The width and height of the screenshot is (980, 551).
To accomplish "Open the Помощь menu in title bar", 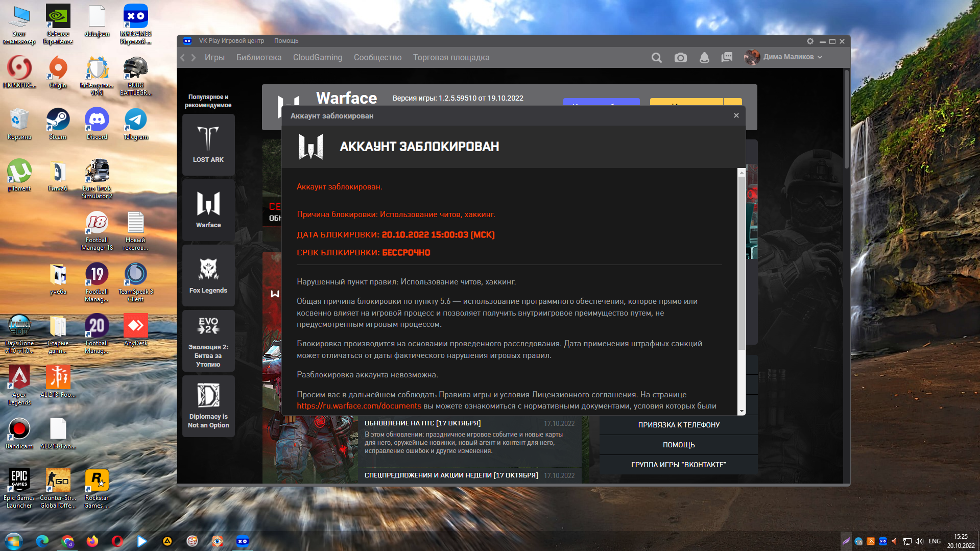I will click(x=286, y=41).
